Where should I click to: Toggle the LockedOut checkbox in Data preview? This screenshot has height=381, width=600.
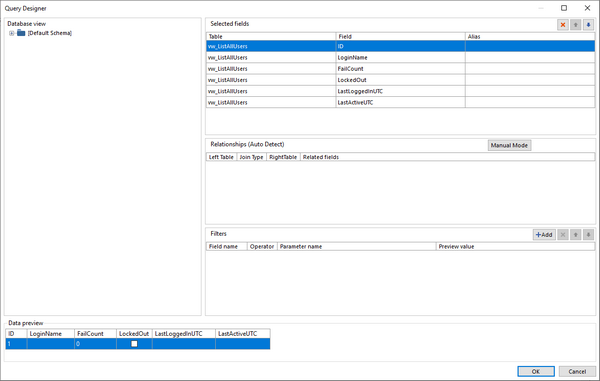click(x=134, y=344)
